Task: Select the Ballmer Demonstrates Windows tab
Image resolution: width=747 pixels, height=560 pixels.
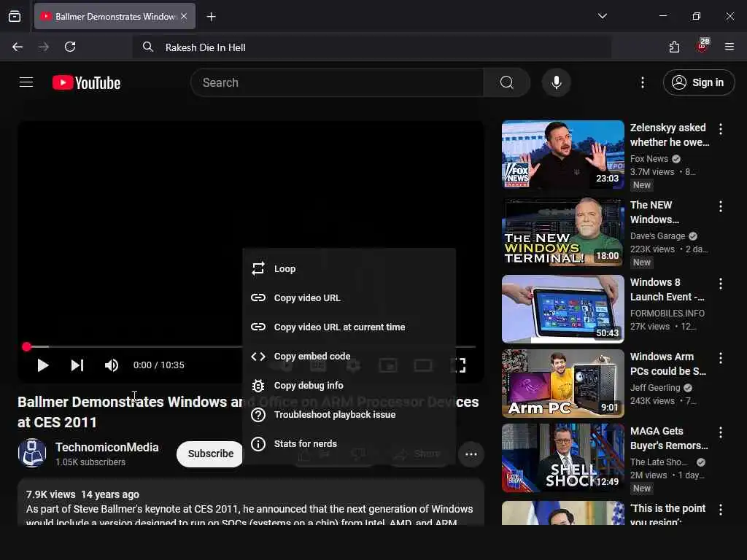Action: click(115, 16)
